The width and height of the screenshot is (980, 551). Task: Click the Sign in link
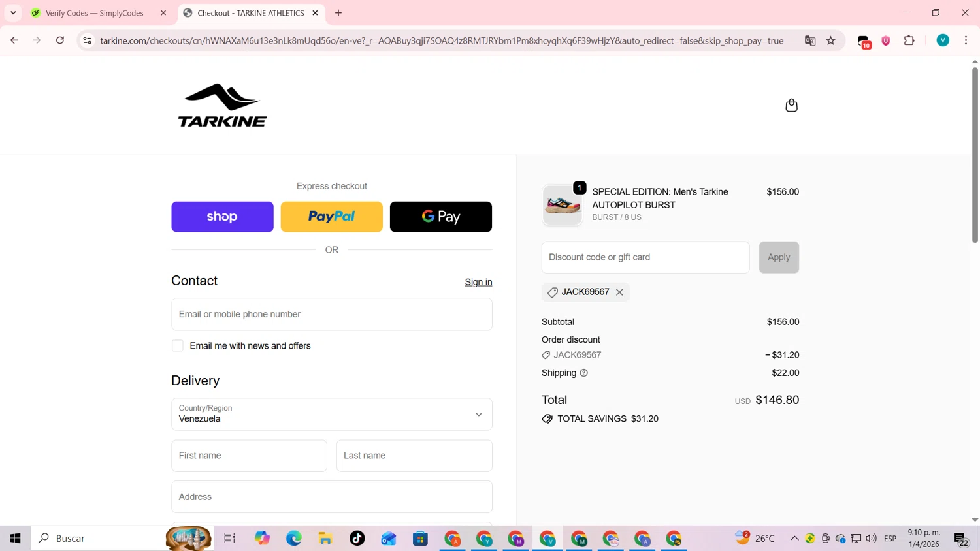click(x=478, y=282)
